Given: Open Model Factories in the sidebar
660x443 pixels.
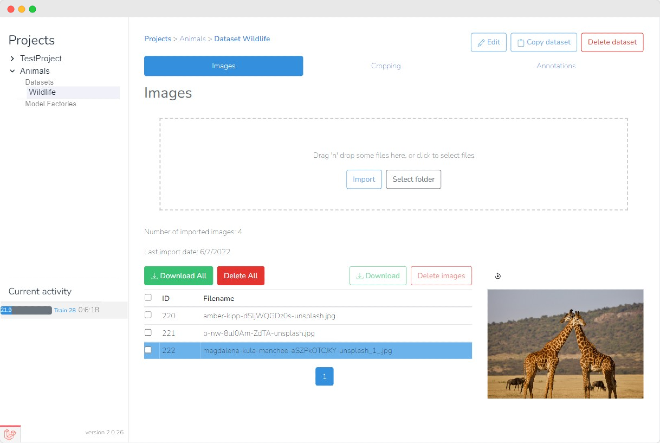Looking at the screenshot, I should point(50,103).
